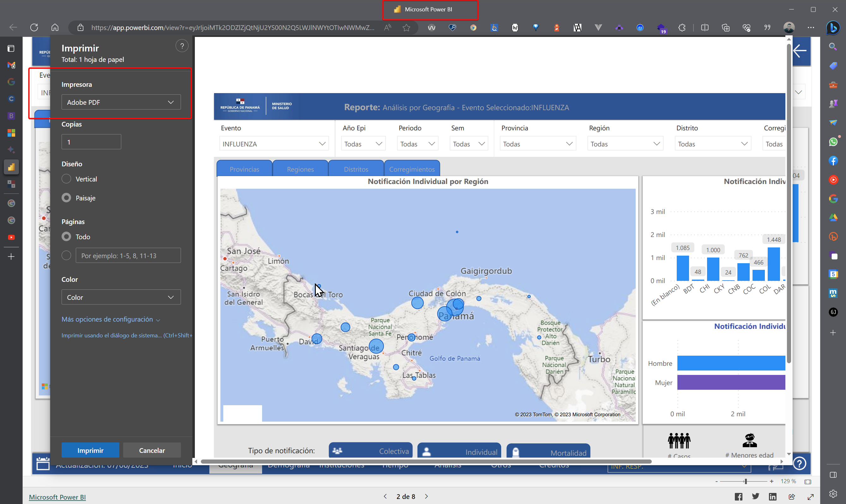The height and width of the screenshot is (504, 846).
Task: Open the Microsoft Power BI link
Action: [57, 497]
